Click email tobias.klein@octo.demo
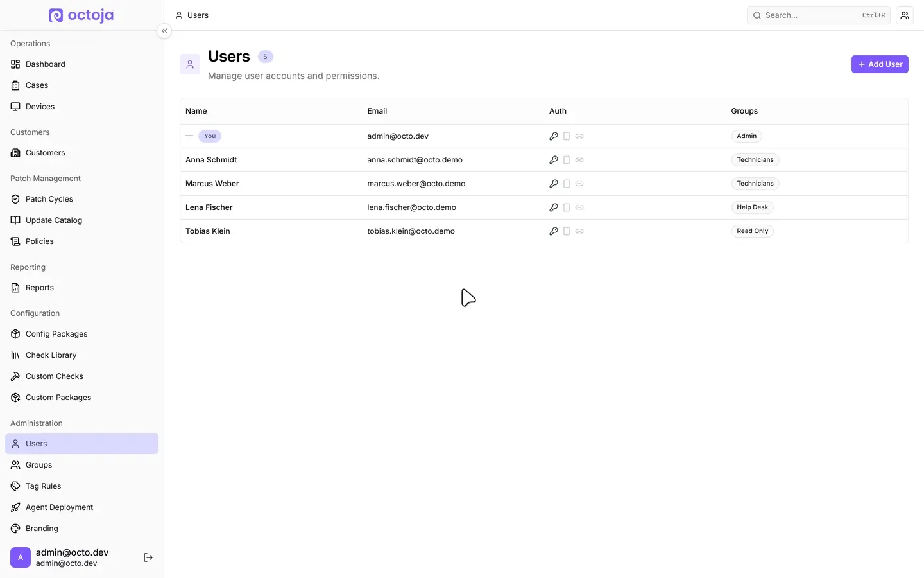The height and width of the screenshot is (578, 924). tap(411, 231)
